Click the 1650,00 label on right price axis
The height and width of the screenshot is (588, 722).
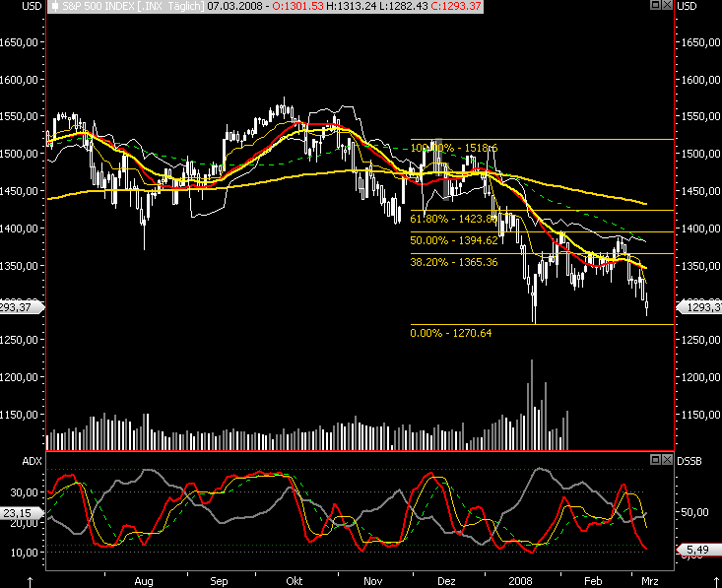coord(700,42)
